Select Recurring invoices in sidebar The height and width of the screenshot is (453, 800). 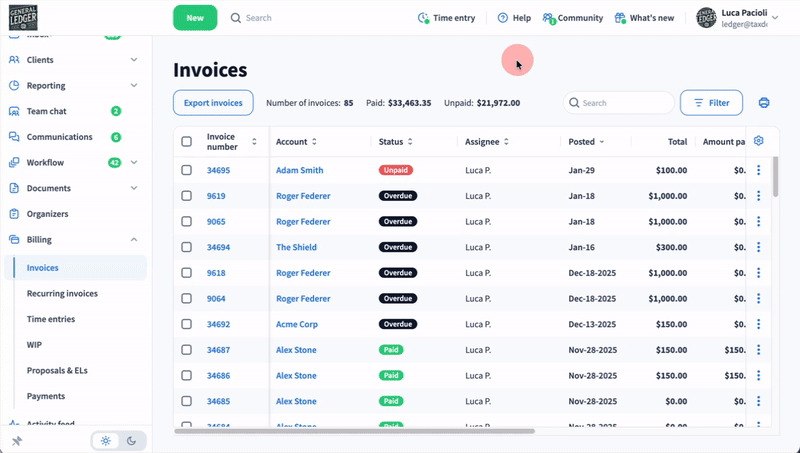pyautogui.click(x=62, y=294)
